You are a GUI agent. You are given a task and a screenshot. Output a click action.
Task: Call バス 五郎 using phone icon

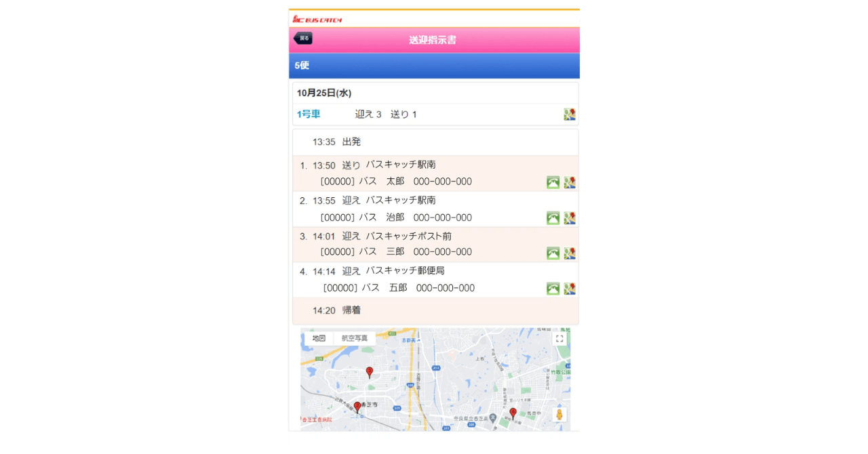pyautogui.click(x=553, y=289)
